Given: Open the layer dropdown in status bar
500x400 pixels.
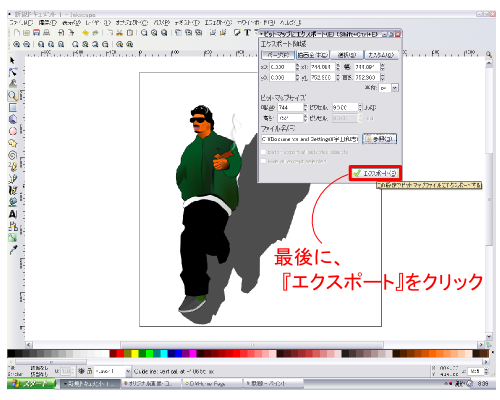Looking at the screenshot, I should point(128,371).
